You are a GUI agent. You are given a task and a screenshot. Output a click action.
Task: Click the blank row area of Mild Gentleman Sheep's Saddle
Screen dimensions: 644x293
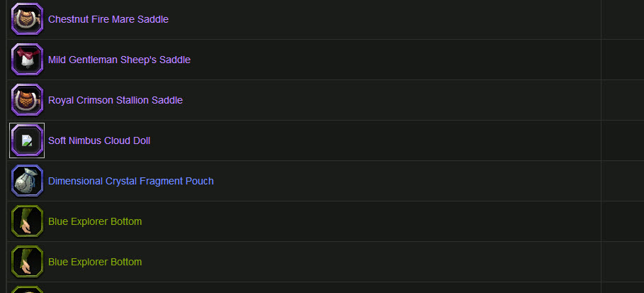click(x=395, y=60)
